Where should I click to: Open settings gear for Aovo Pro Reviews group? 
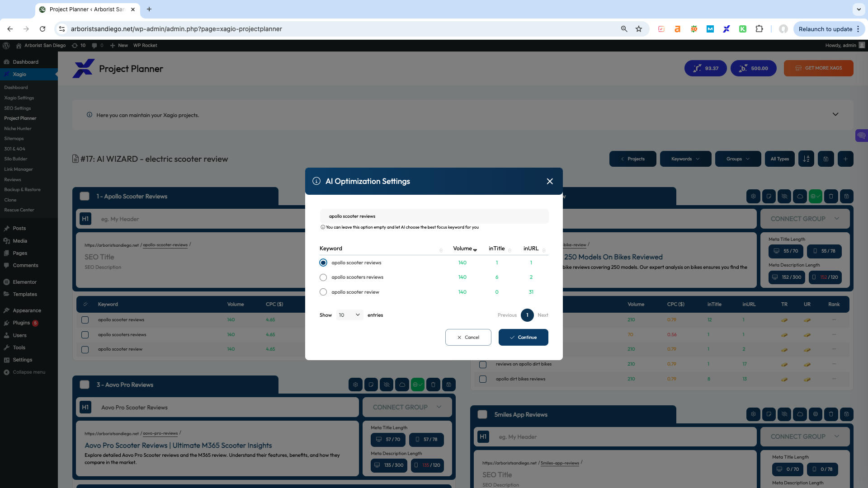(355, 385)
